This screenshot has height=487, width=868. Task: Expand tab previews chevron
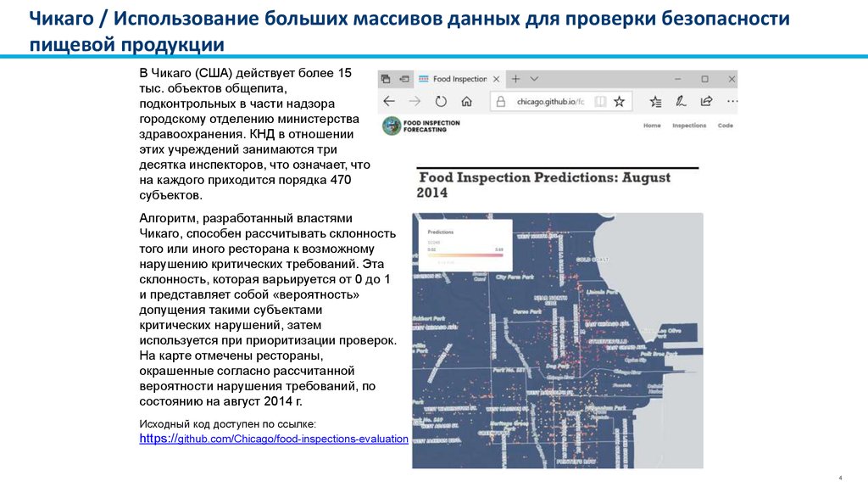pos(534,79)
